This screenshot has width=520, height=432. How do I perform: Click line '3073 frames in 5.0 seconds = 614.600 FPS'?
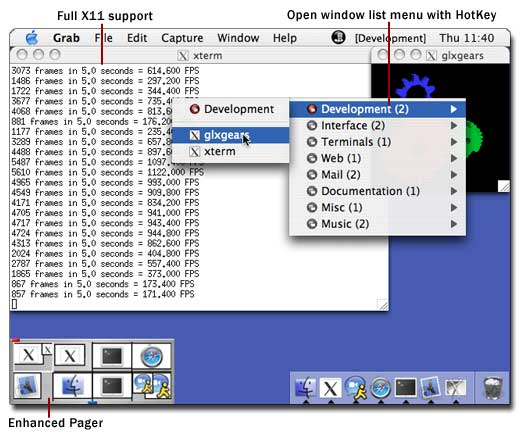click(105, 71)
